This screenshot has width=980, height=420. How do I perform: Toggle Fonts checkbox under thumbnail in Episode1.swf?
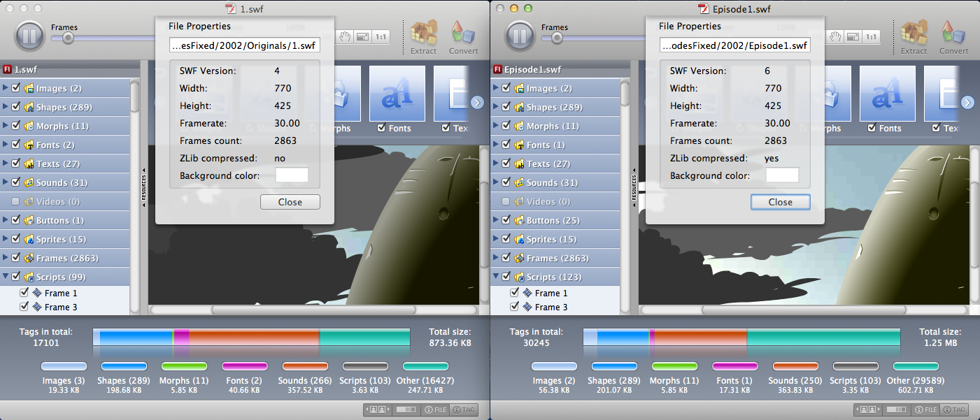coord(871,128)
